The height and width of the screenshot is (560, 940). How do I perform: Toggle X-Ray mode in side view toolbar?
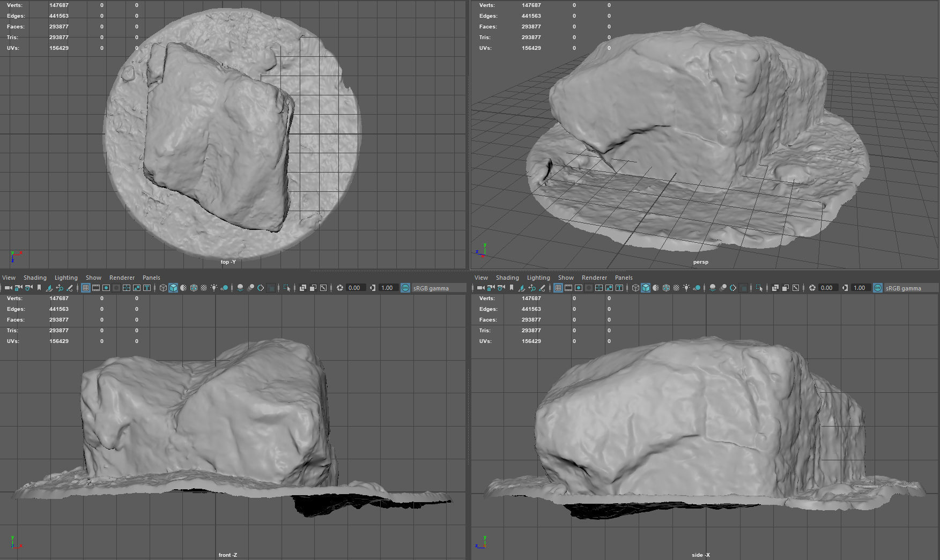point(775,288)
